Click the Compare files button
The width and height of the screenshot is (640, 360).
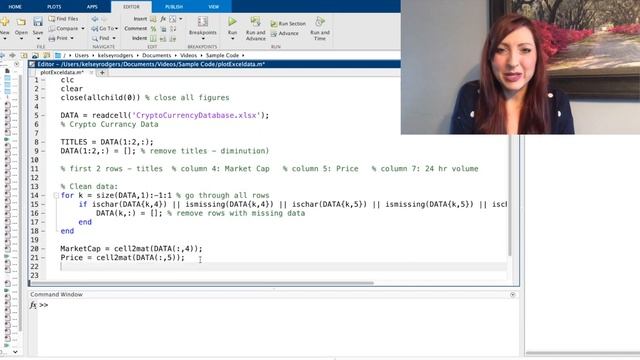point(64,29)
